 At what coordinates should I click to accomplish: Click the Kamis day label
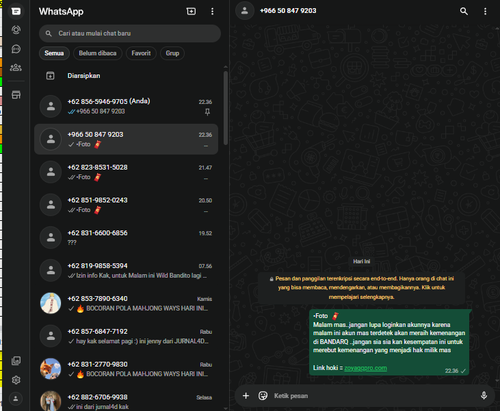204,299
